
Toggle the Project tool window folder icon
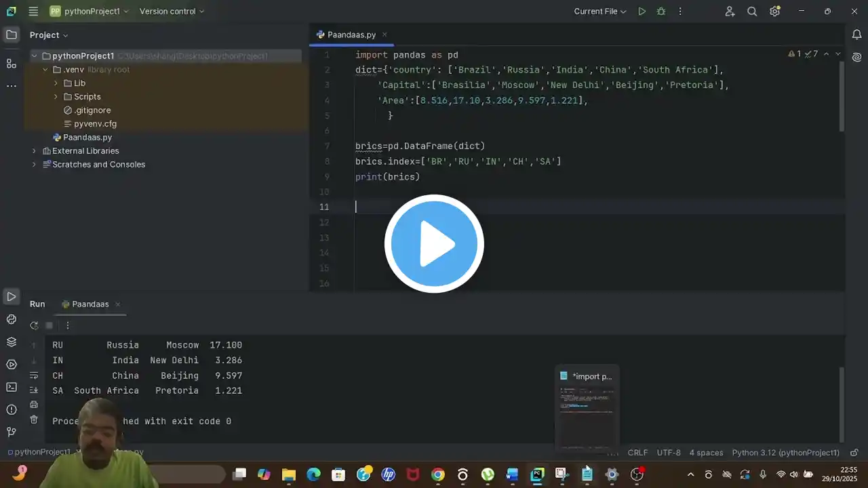(12, 35)
